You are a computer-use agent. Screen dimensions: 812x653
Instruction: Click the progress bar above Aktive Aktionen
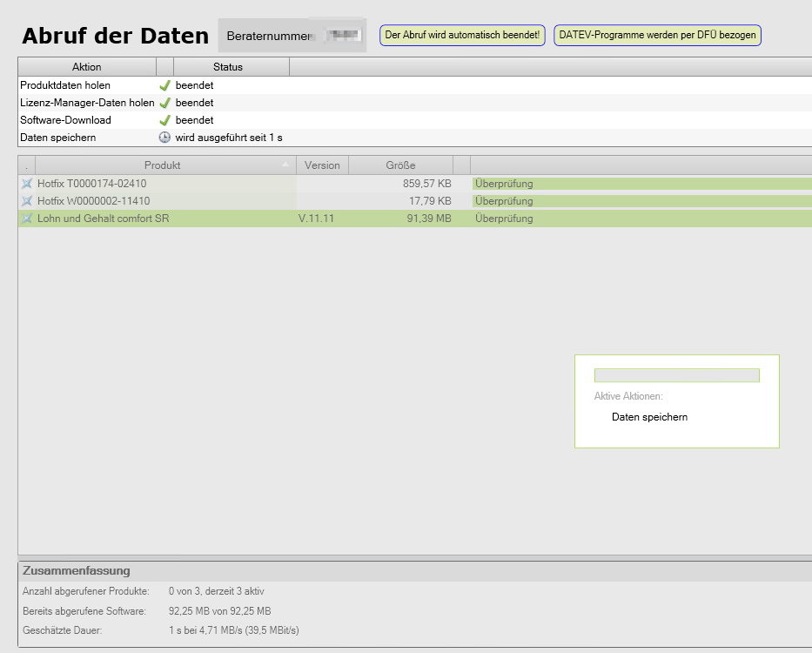[676, 375]
